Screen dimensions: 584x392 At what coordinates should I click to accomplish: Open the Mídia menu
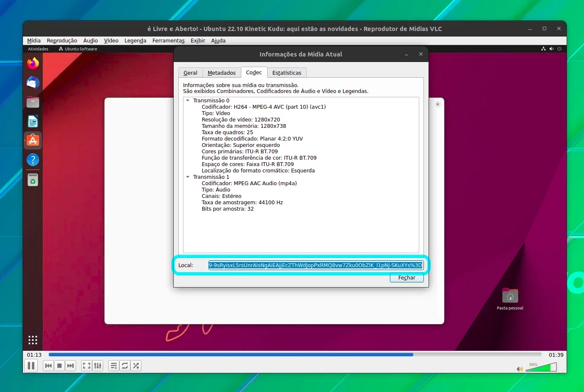pos(34,41)
